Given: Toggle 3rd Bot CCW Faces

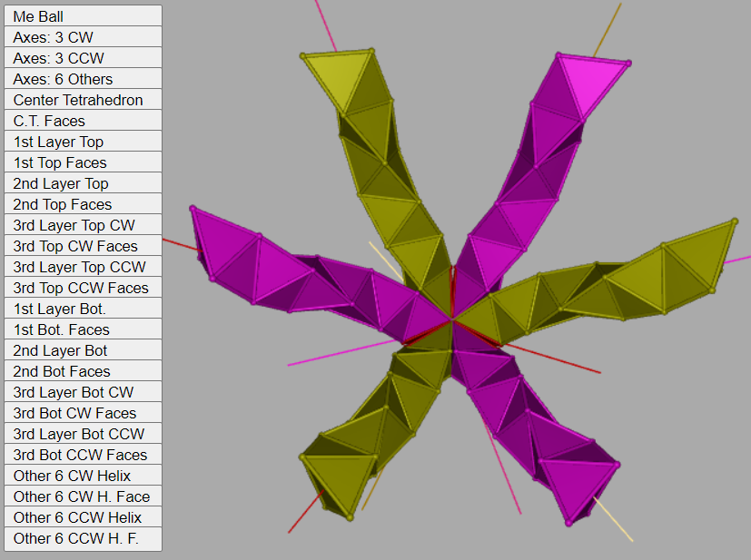Looking at the screenshot, I should click(x=83, y=455).
